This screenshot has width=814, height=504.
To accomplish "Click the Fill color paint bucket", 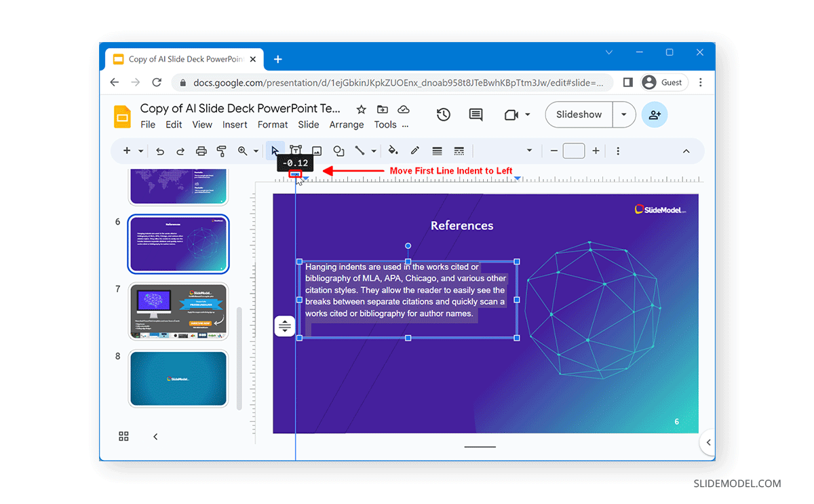I will 393,151.
